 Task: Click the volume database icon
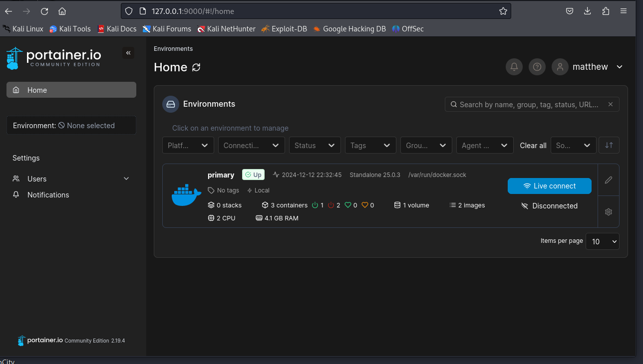tap(397, 205)
